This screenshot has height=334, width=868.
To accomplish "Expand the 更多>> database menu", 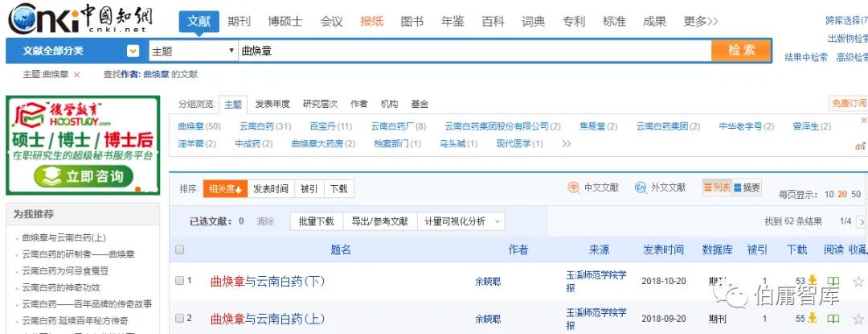I will [x=700, y=22].
